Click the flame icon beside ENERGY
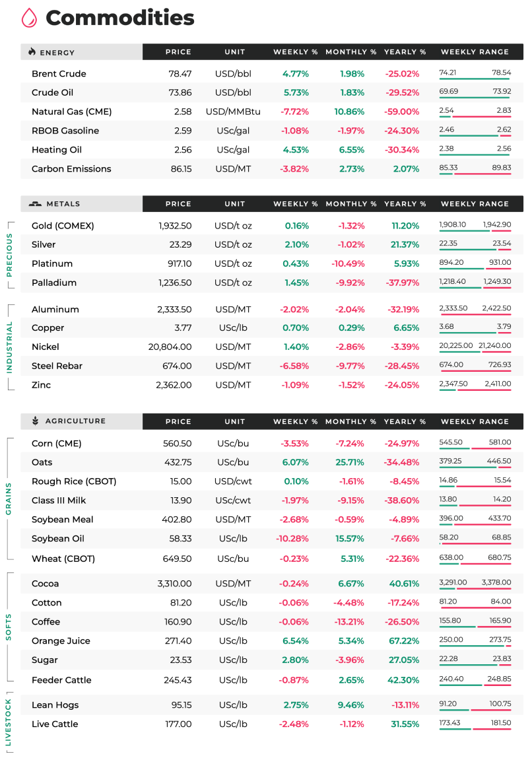The height and width of the screenshot is (758, 532). pos(32,52)
